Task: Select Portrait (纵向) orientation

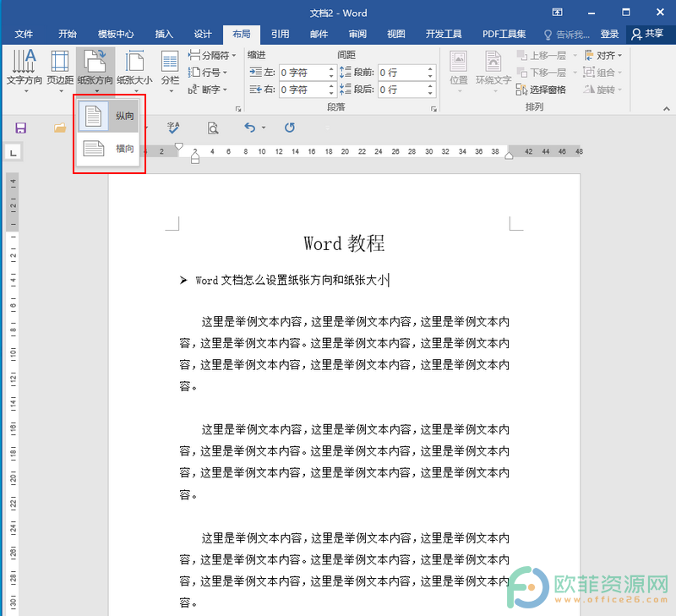Action: tap(108, 116)
